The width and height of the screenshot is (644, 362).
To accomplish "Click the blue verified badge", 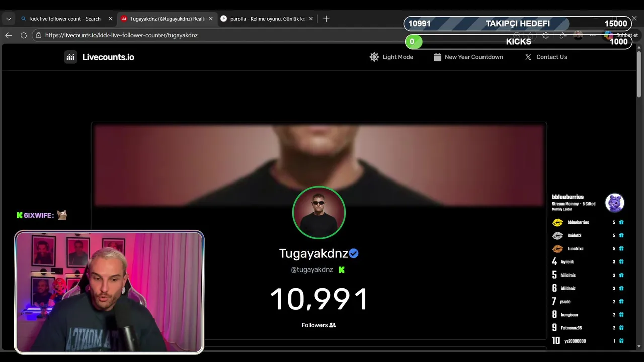I will coord(354,253).
